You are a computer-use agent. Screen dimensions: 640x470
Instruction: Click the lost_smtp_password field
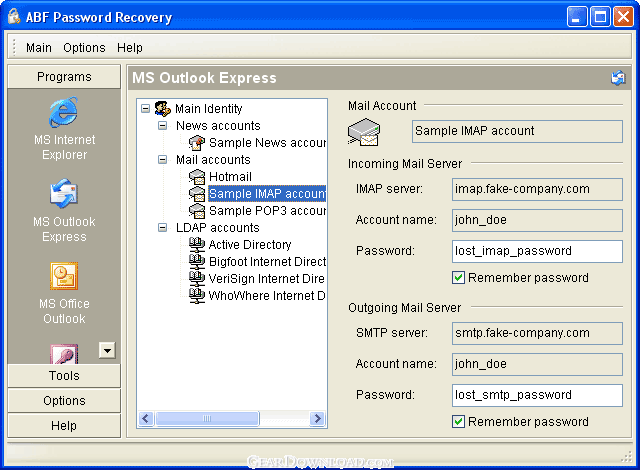pyautogui.click(x=537, y=395)
